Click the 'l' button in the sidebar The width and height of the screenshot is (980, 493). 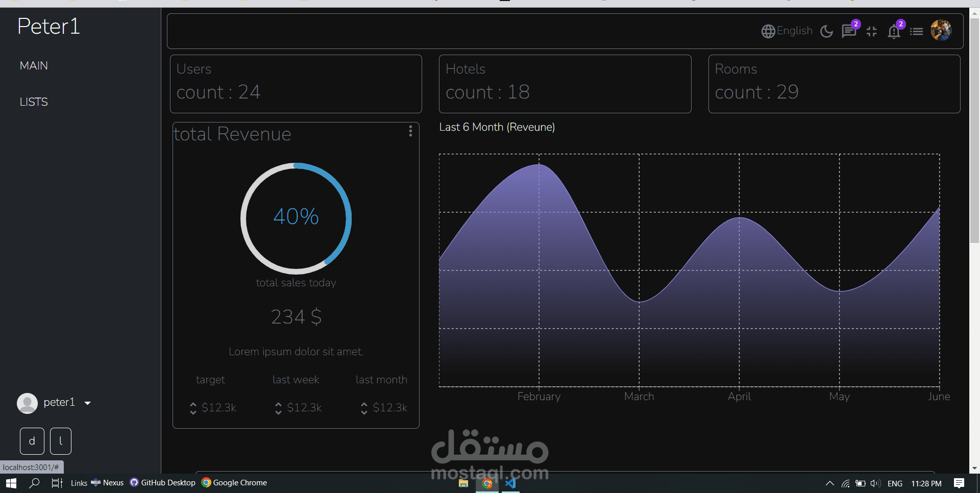(60, 440)
